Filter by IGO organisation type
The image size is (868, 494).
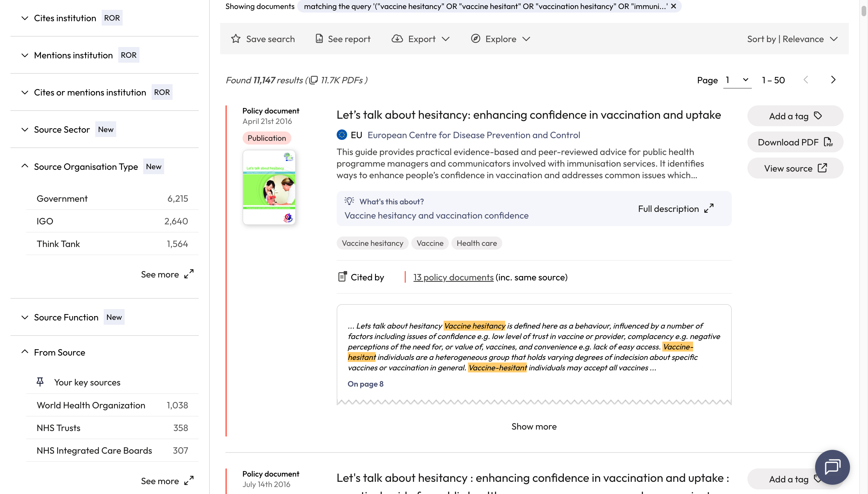[112, 221]
